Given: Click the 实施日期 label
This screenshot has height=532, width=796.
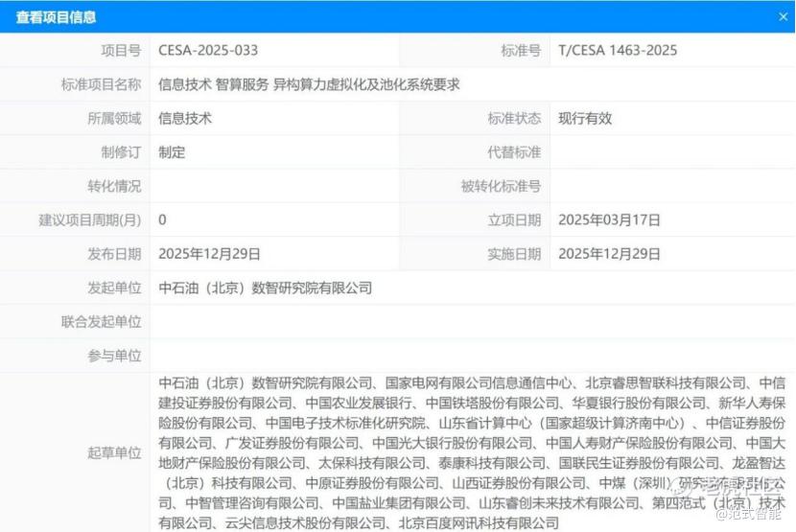Looking at the screenshot, I should [x=514, y=254].
